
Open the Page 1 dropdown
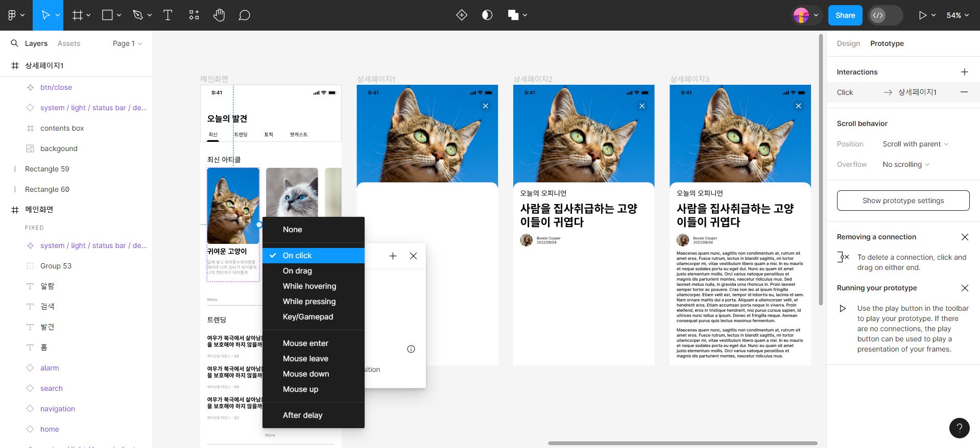127,43
